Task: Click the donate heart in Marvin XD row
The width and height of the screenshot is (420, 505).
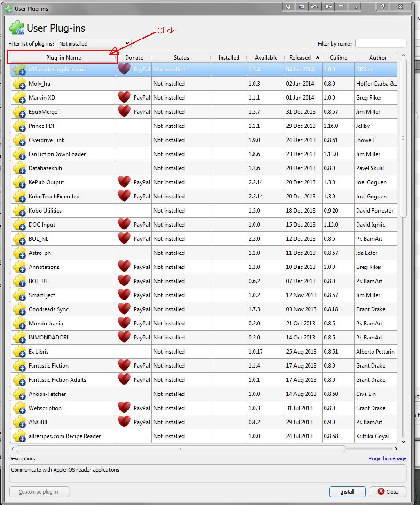Action: (124, 97)
